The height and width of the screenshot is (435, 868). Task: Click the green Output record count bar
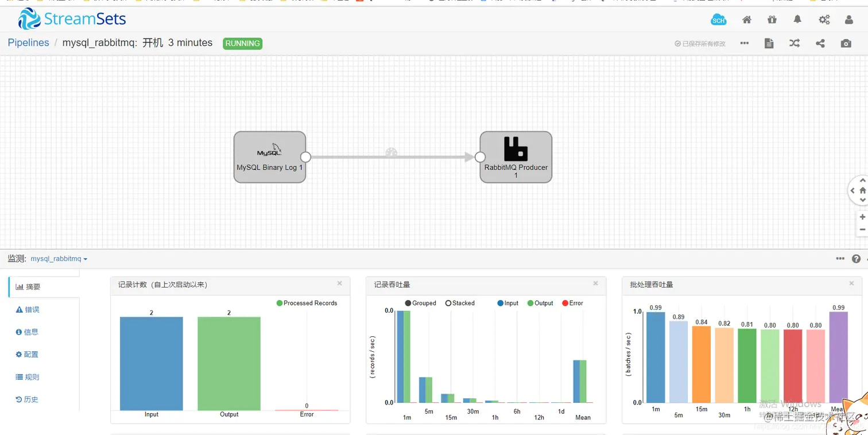(x=229, y=363)
